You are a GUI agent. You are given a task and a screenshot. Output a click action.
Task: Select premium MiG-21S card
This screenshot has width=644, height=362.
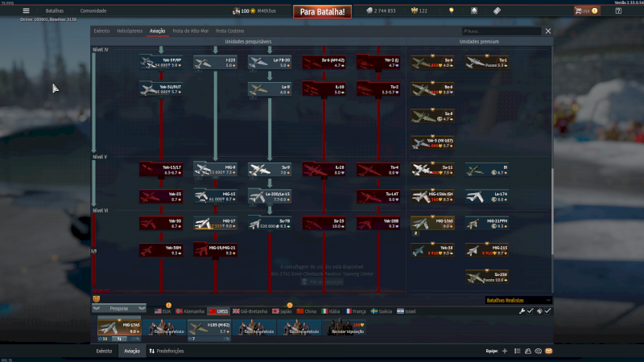click(487, 250)
